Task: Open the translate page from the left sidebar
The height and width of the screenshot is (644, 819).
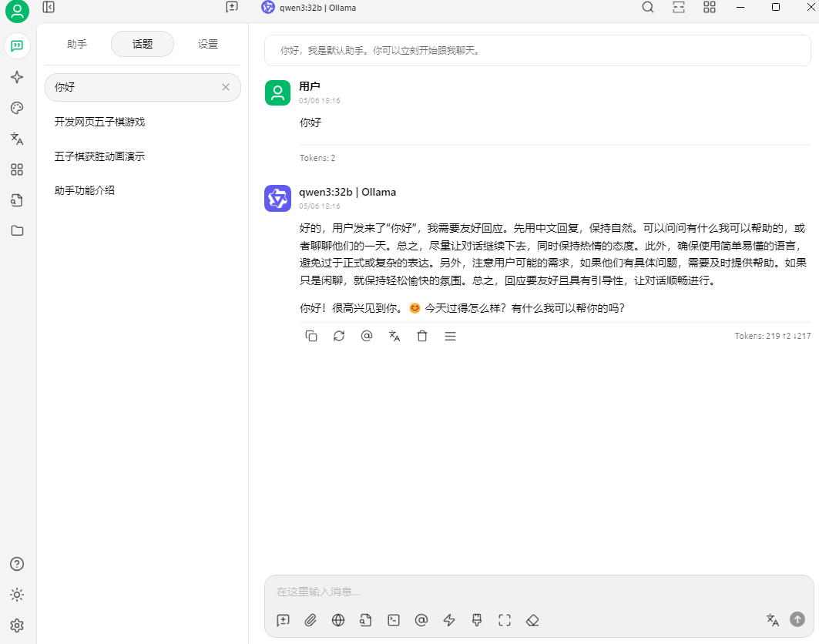Action: coord(17,139)
